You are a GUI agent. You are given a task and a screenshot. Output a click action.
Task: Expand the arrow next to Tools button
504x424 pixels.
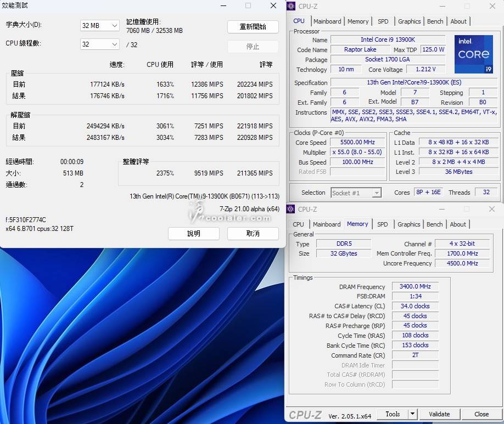tap(412, 414)
